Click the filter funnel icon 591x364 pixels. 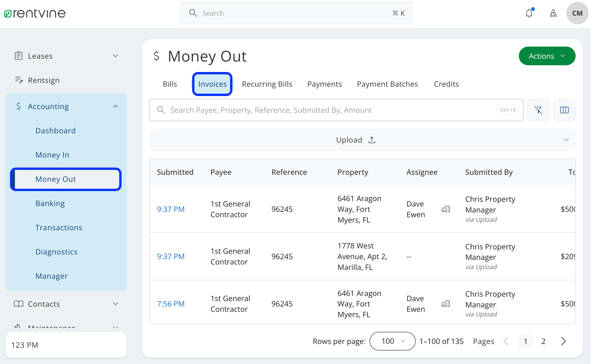538,110
